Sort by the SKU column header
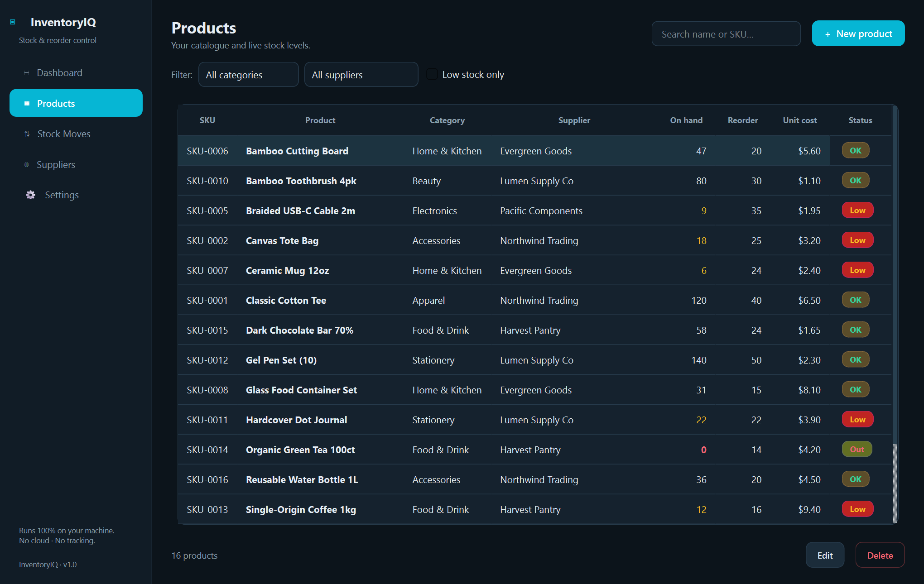Image resolution: width=924 pixels, height=584 pixels. pyautogui.click(x=207, y=120)
